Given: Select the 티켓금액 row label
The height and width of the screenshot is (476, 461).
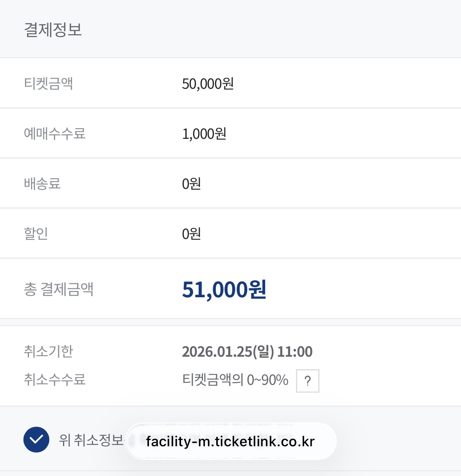Looking at the screenshot, I should point(48,83).
